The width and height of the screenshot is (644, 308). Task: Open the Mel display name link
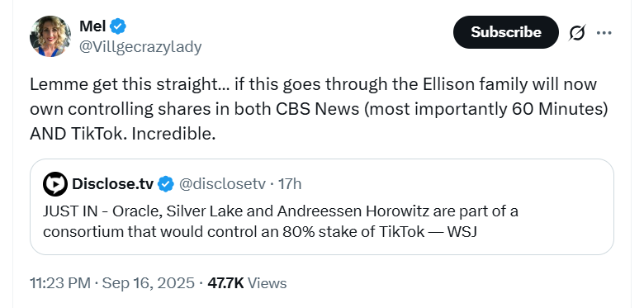(92, 26)
